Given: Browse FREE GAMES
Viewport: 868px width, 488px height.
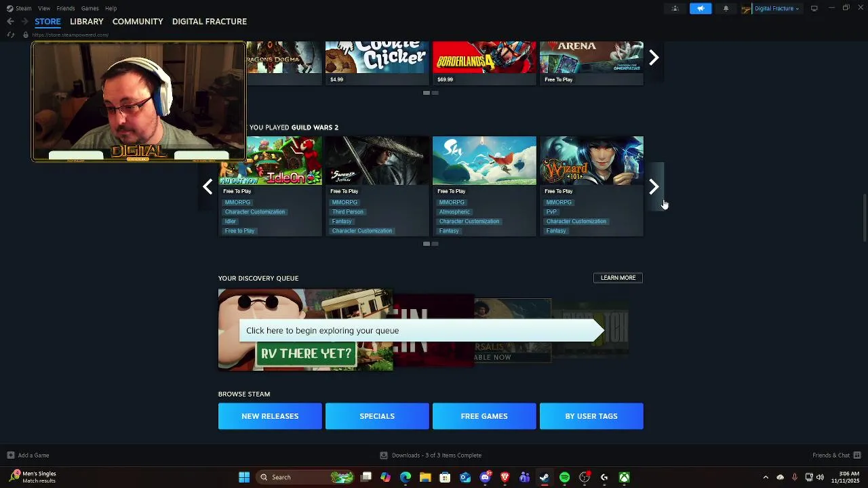Looking at the screenshot, I should [484, 416].
